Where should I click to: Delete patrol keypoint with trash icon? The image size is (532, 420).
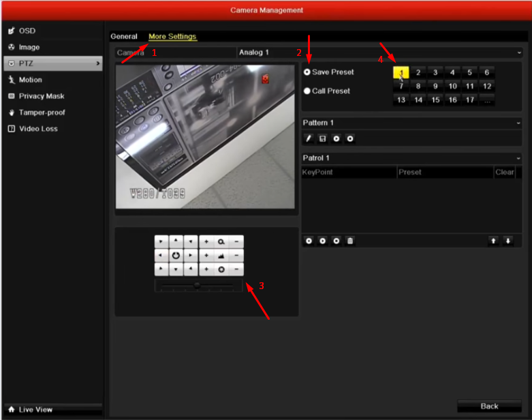[350, 241]
